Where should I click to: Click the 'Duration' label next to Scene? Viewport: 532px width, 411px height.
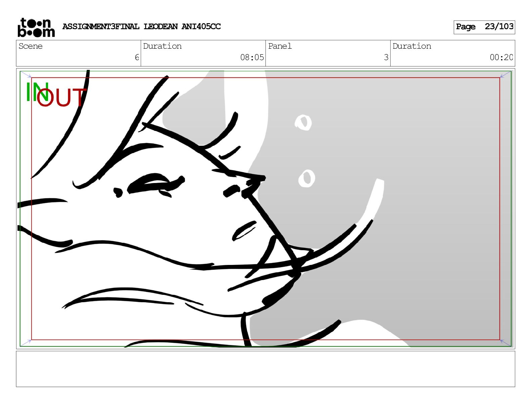(x=162, y=46)
